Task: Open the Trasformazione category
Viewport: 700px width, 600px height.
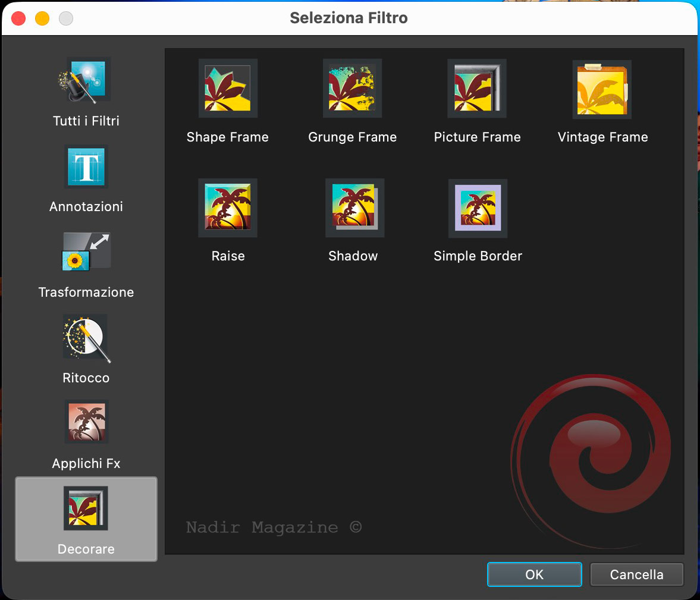Action: [86, 252]
